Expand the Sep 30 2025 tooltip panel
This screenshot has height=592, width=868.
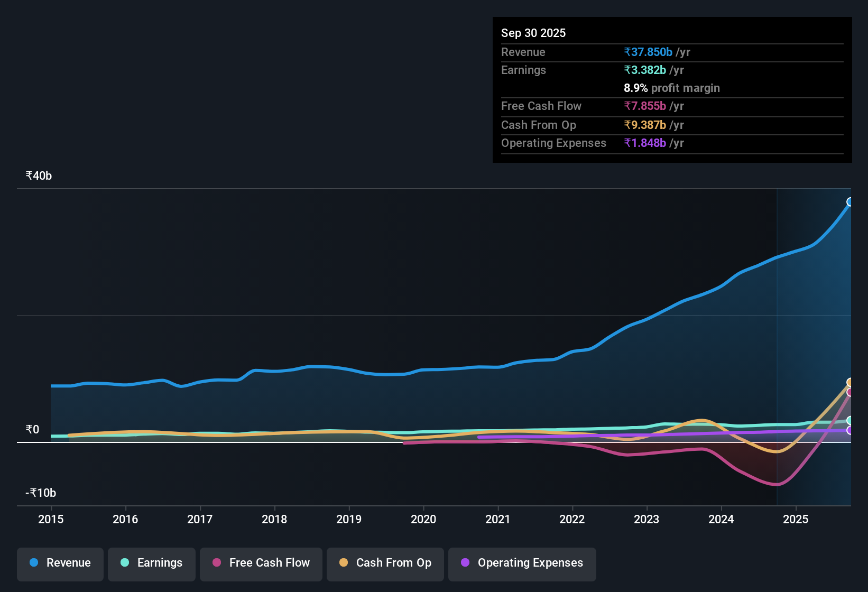pyautogui.click(x=533, y=33)
